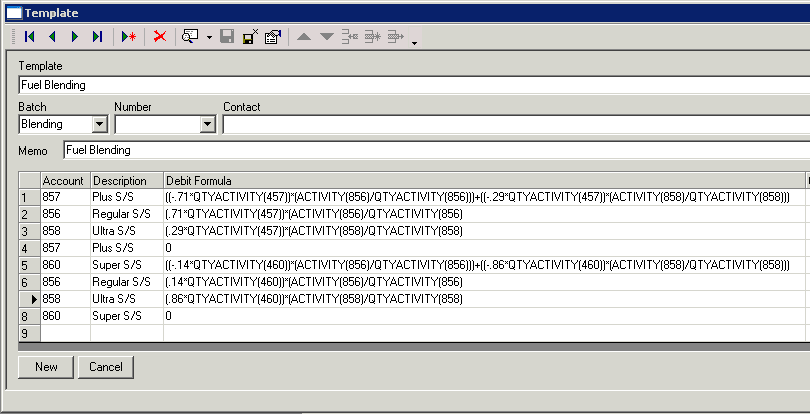Click the Template name field

click(x=414, y=85)
